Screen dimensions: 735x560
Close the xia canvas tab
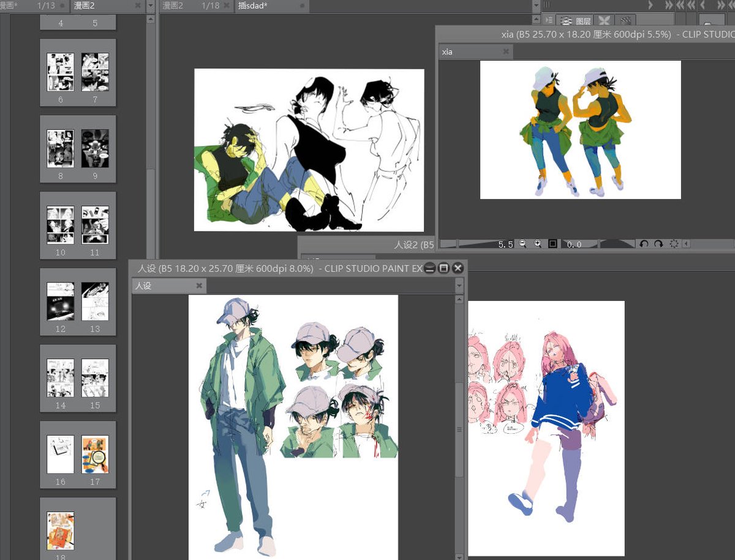pyautogui.click(x=505, y=51)
